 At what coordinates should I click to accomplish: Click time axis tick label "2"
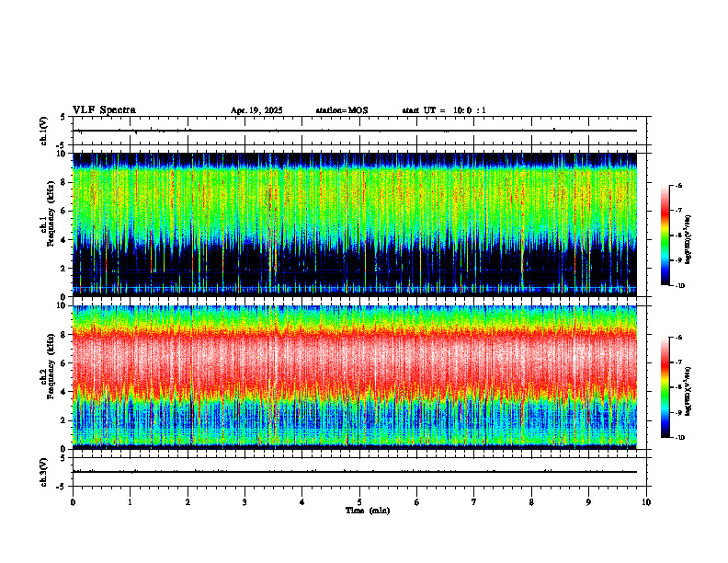[188, 502]
